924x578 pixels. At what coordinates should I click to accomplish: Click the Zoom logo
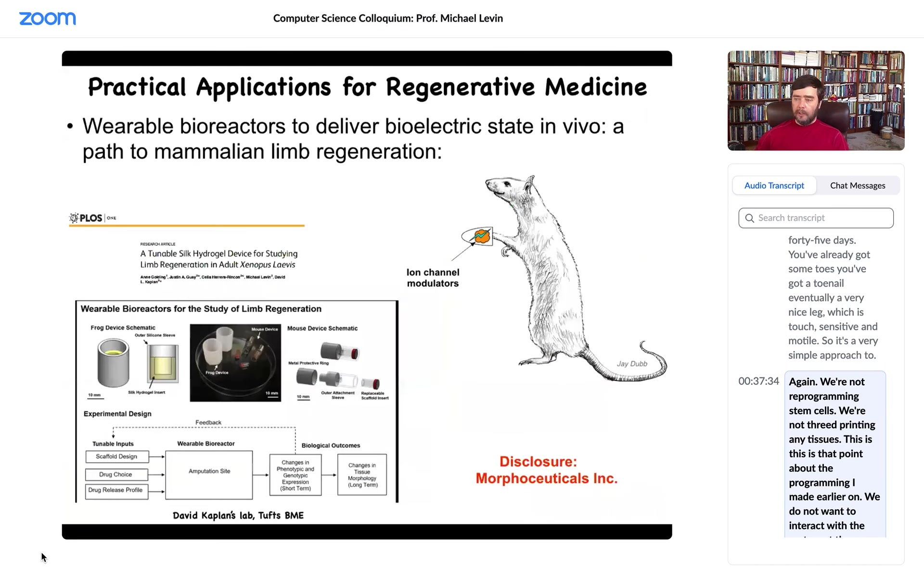pyautogui.click(x=47, y=18)
